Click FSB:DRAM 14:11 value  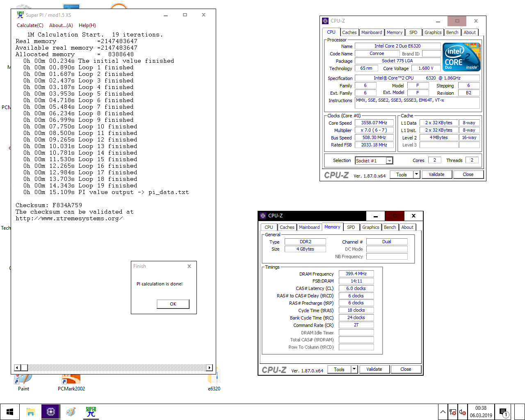click(356, 281)
